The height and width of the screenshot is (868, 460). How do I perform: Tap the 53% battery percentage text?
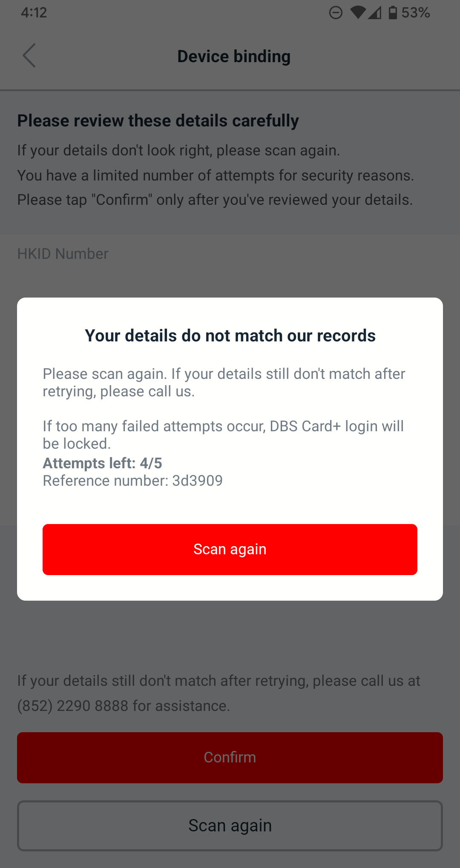tap(416, 13)
